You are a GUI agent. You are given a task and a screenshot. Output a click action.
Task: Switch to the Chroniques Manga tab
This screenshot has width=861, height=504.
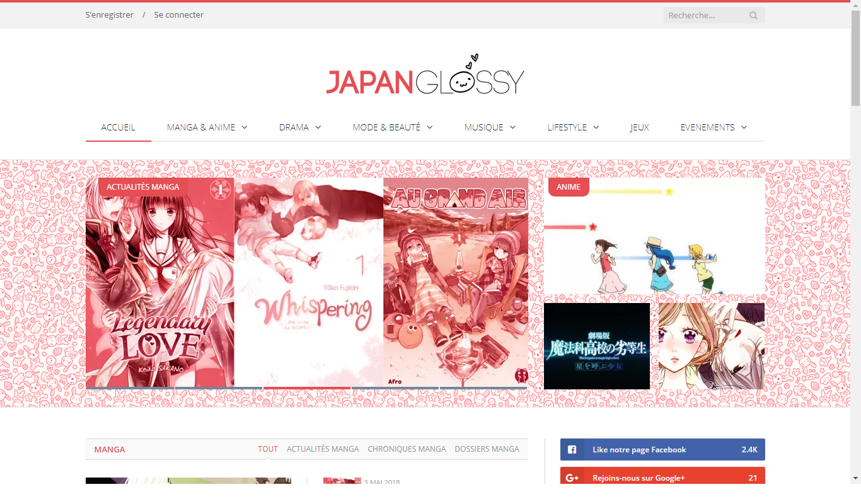[x=407, y=449]
